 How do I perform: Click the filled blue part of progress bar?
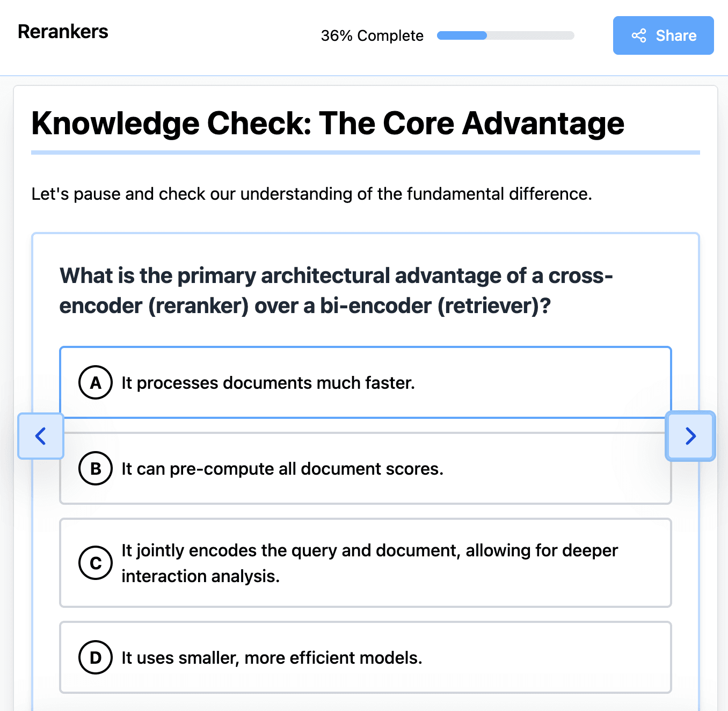tap(462, 35)
